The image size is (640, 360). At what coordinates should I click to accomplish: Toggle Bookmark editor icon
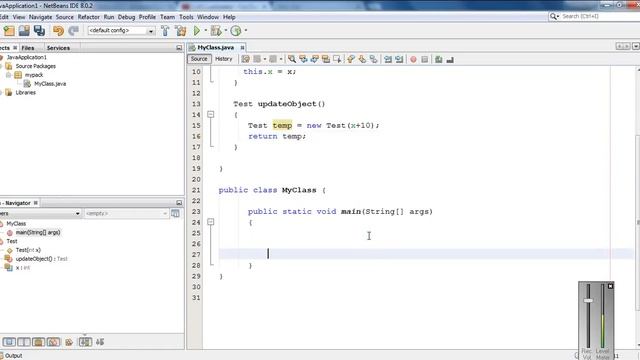tap(373, 59)
